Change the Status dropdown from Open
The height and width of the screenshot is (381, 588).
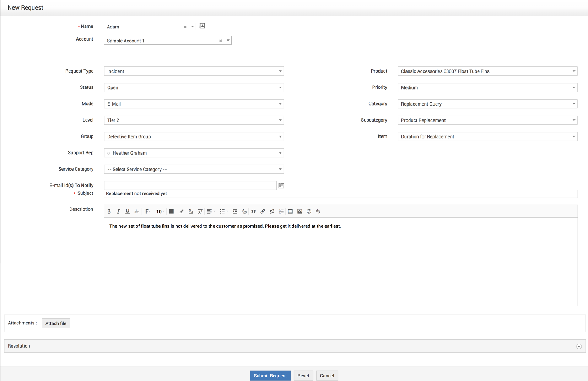pyautogui.click(x=194, y=87)
